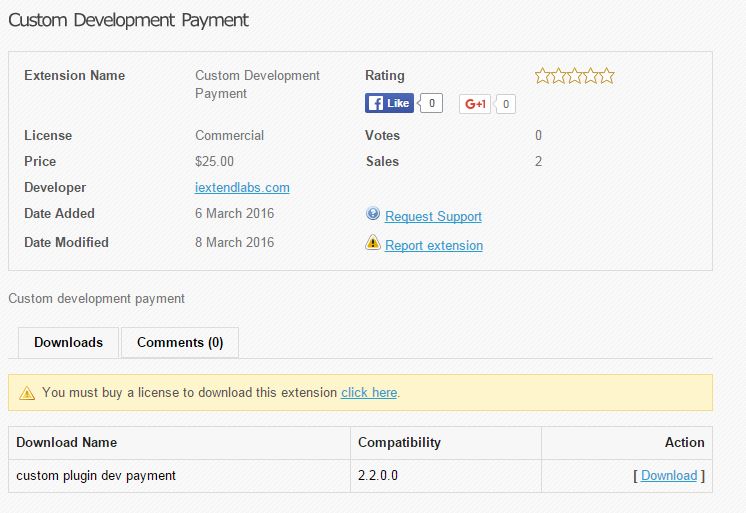Click the Request Support help icon

[x=373, y=213]
